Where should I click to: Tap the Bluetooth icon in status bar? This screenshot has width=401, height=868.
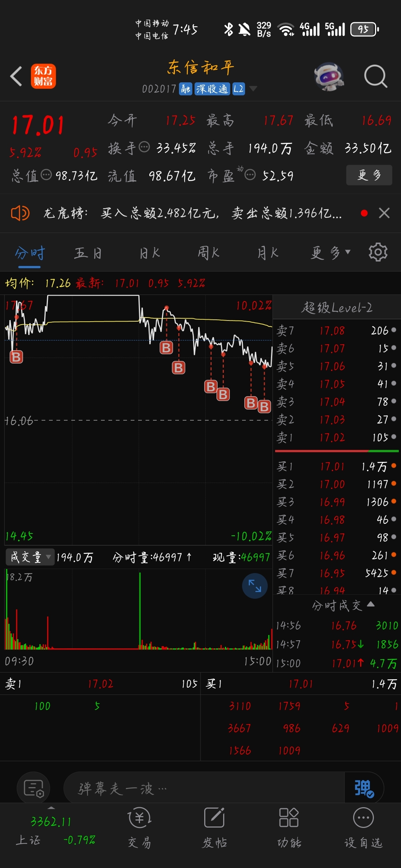pos(228,29)
